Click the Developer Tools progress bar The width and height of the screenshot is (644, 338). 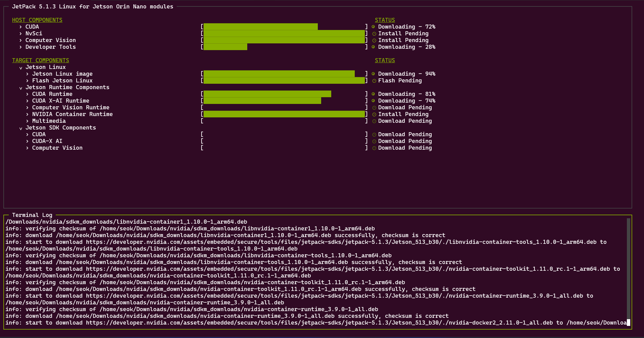(284, 47)
